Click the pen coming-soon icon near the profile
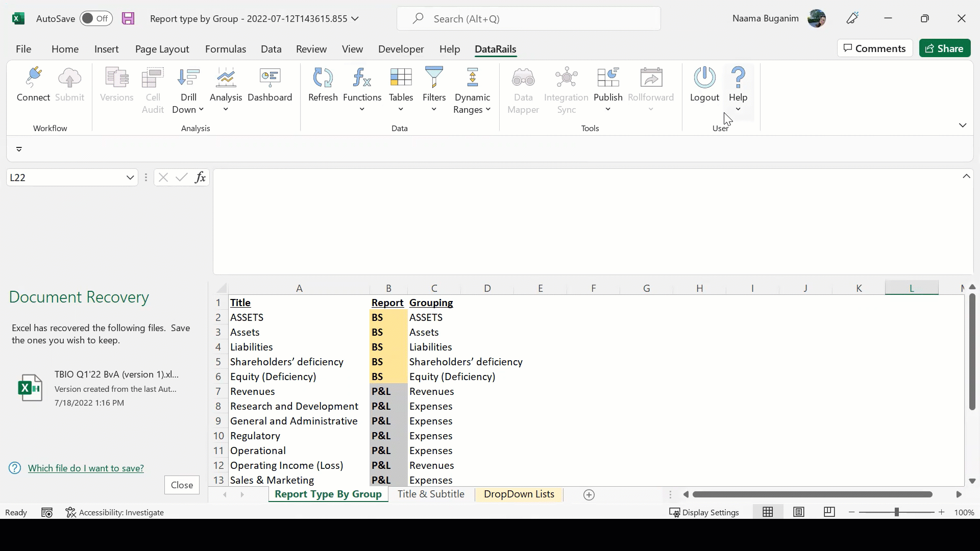Viewport: 980px width, 551px height. 852,18
